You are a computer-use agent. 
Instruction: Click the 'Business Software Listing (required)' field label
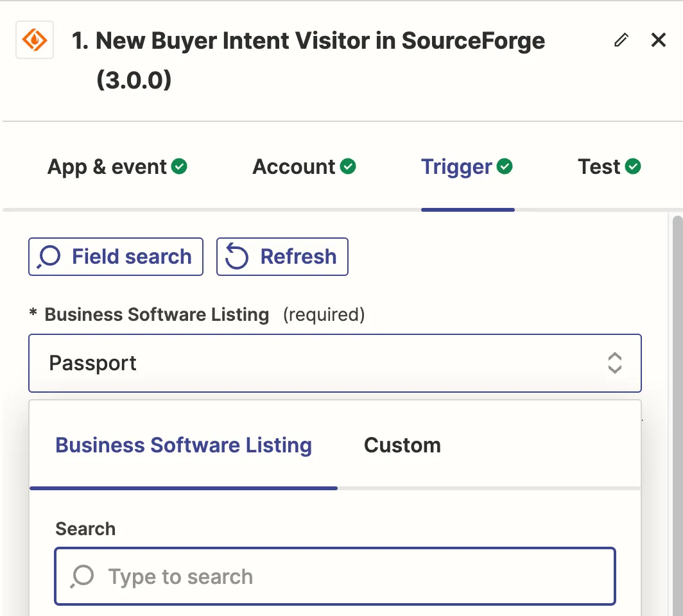(x=197, y=314)
